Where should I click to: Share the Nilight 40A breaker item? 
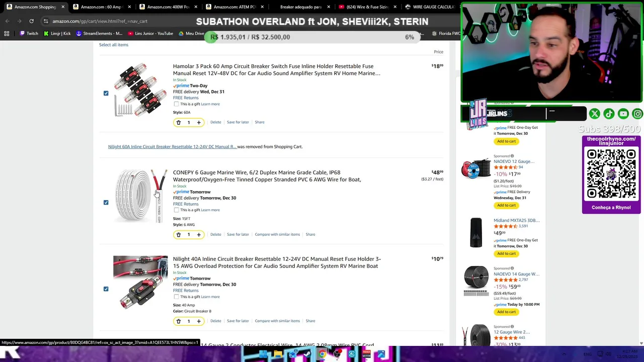coord(310,321)
